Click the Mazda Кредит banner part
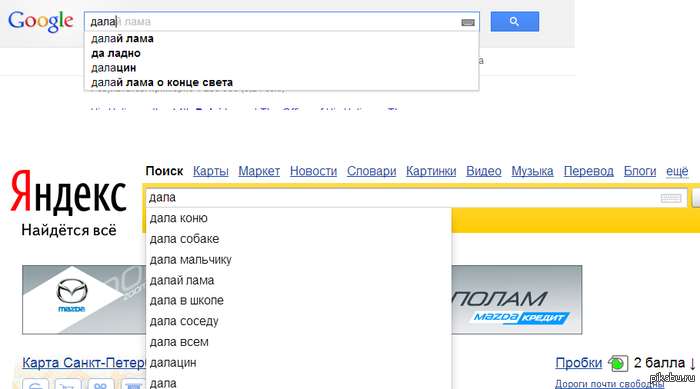 [x=518, y=317]
